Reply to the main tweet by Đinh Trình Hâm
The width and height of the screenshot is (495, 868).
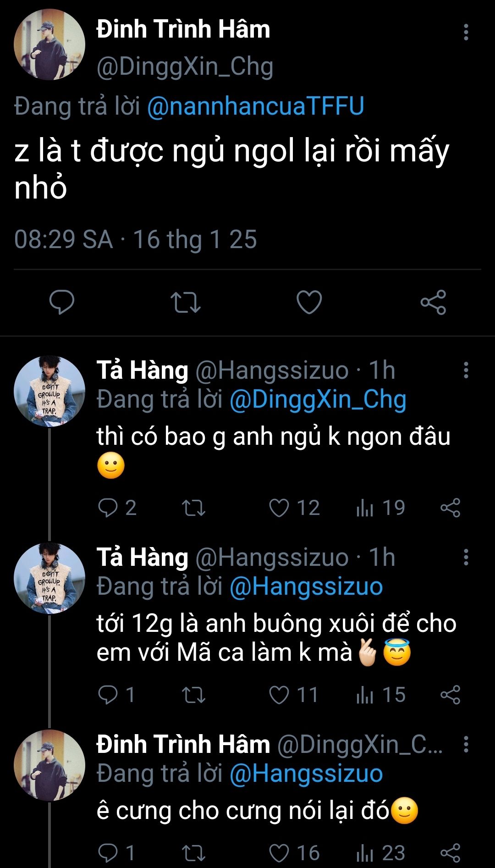[x=62, y=302]
